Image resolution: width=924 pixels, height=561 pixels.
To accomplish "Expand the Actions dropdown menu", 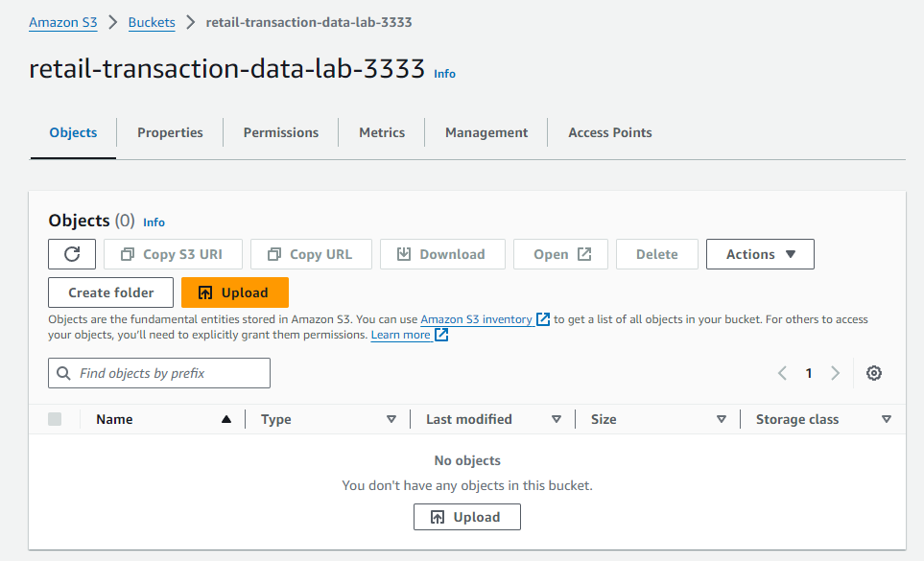I will [760, 254].
